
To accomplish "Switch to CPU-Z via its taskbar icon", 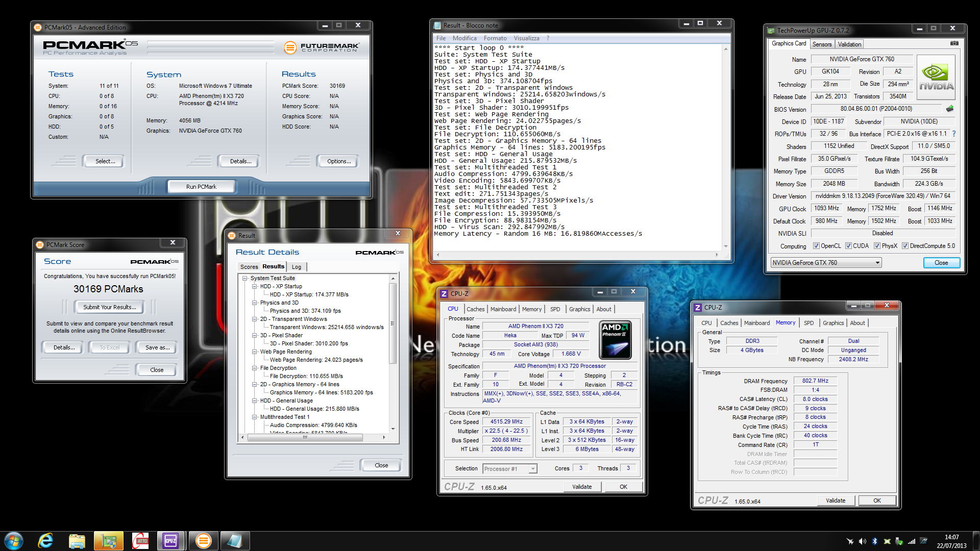I will tap(170, 541).
